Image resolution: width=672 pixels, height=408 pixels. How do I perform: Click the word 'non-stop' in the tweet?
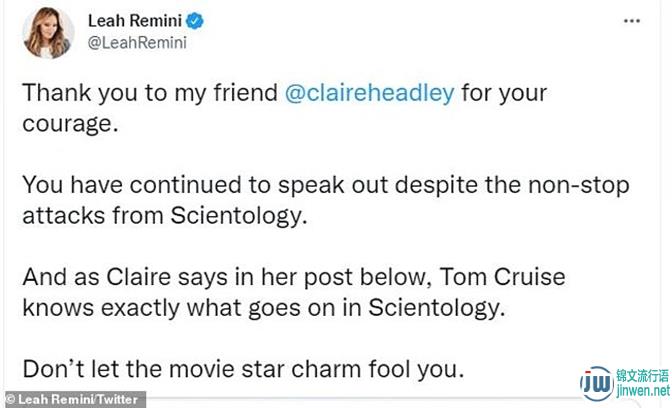pos(579,186)
